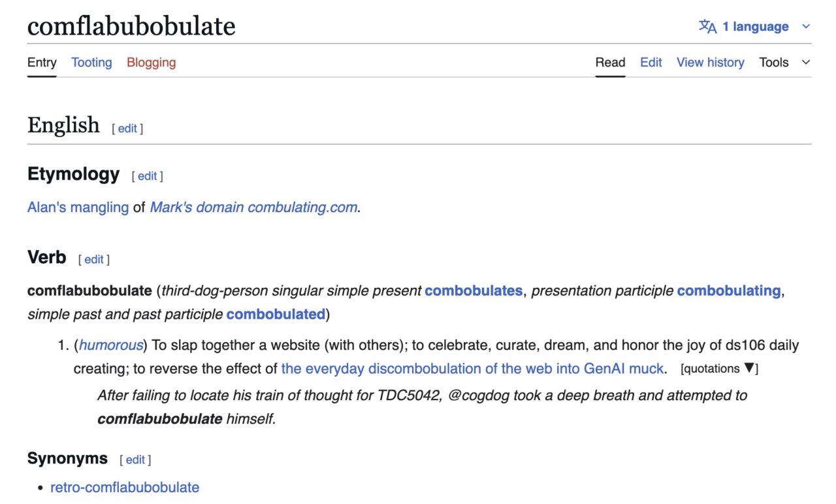The height and width of the screenshot is (504, 836).
Task: Open the Tools menu
Action: pyautogui.click(x=773, y=62)
